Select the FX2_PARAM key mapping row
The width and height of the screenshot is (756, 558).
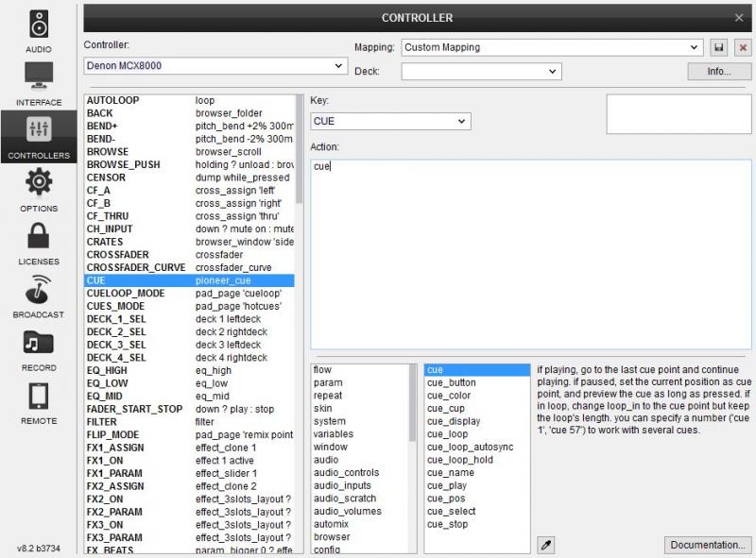pyautogui.click(x=189, y=512)
